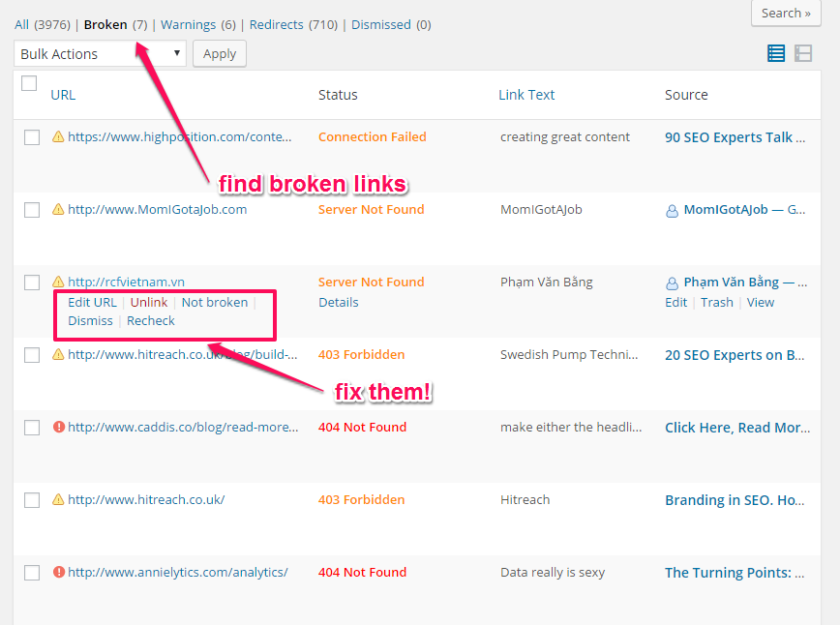Sort by the Link Text column header

pyautogui.click(x=526, y=95)
